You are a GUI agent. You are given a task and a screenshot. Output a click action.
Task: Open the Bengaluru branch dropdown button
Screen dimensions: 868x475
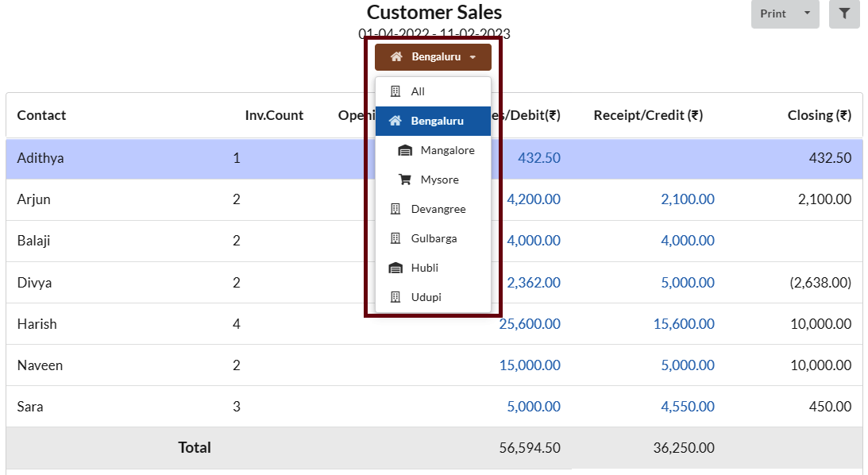click(x=433, y=57)
